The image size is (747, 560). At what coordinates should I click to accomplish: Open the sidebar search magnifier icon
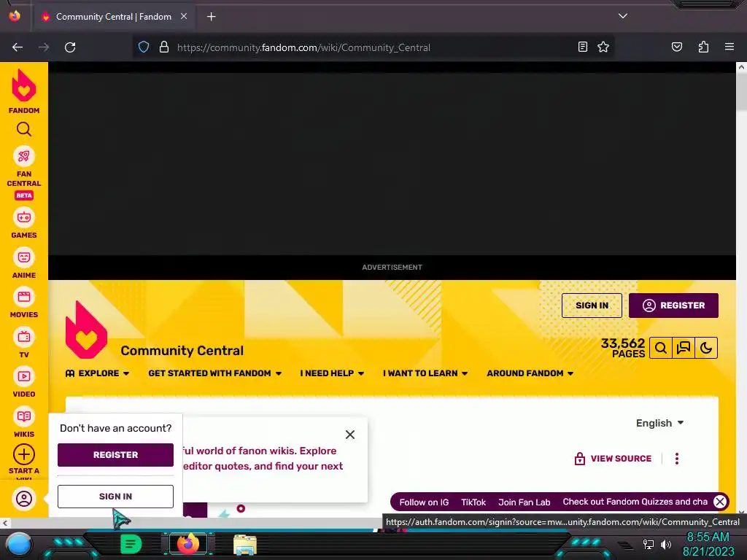pos(24,129)
